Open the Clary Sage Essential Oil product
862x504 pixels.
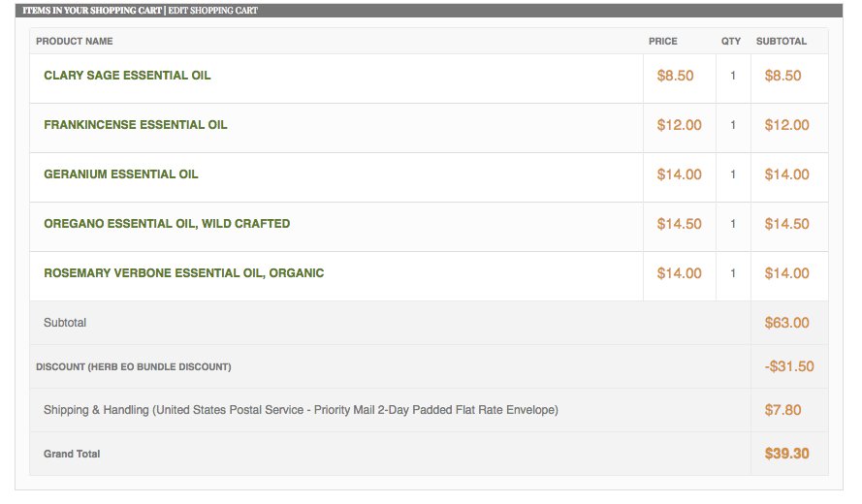[x=127, y=76]
